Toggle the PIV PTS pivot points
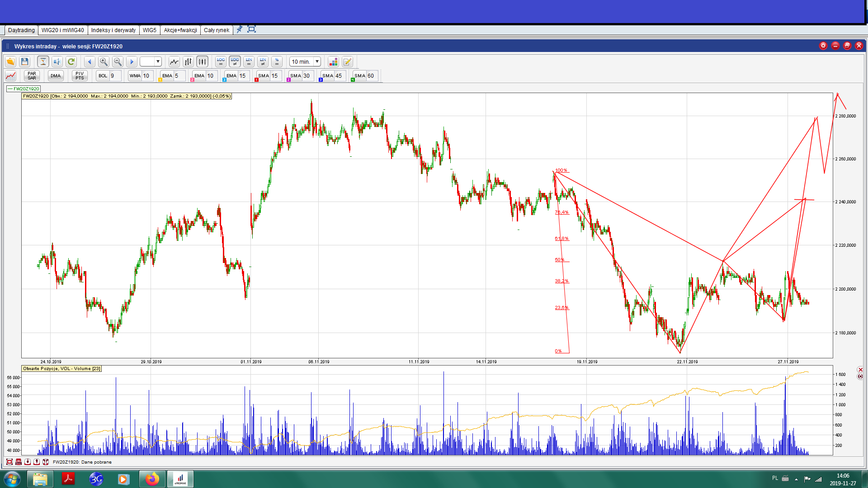The image size is (868, 488). (x=80, y=76)
